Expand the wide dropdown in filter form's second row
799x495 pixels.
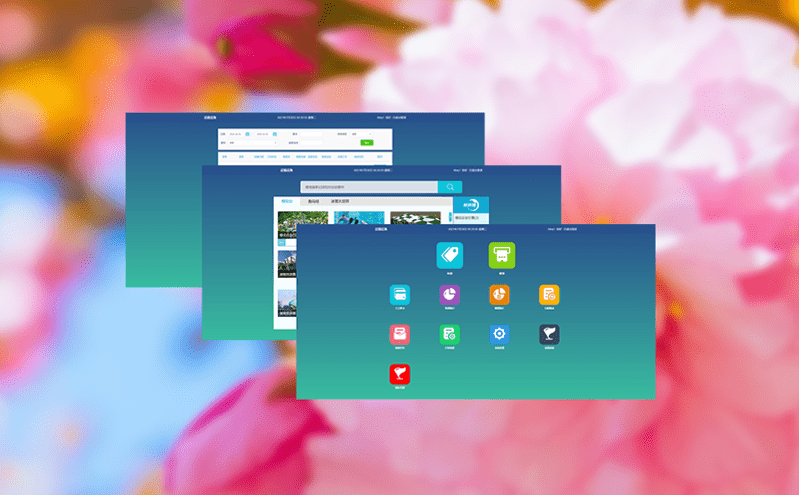252,143
